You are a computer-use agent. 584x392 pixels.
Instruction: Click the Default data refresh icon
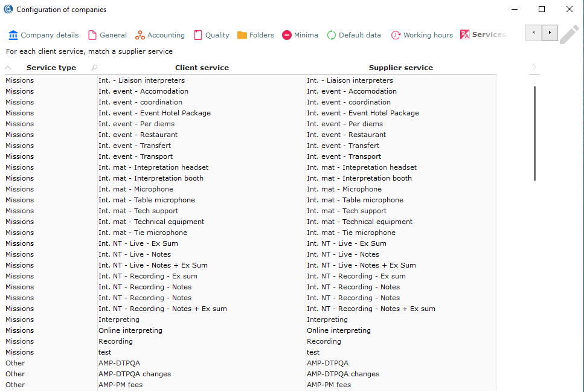tap(332, 35)
